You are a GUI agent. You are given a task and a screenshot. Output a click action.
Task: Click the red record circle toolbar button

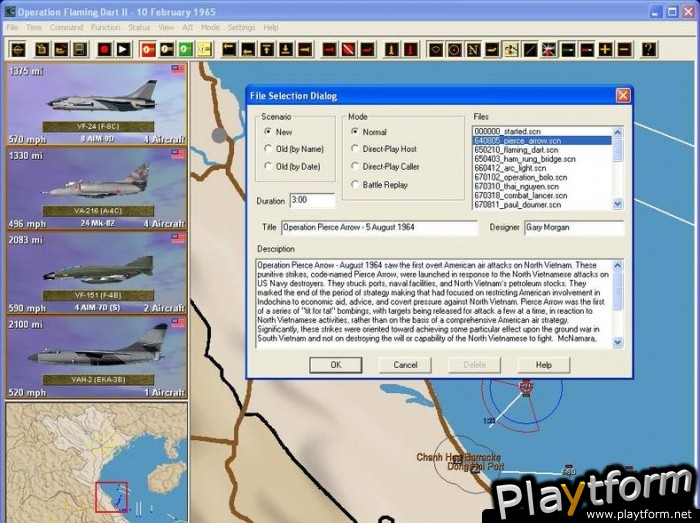point(105,49)
